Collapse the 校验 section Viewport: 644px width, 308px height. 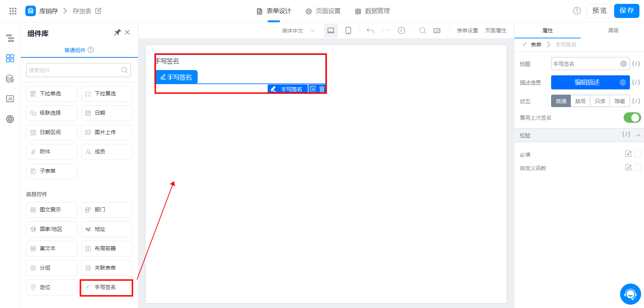tap(638, 135)
